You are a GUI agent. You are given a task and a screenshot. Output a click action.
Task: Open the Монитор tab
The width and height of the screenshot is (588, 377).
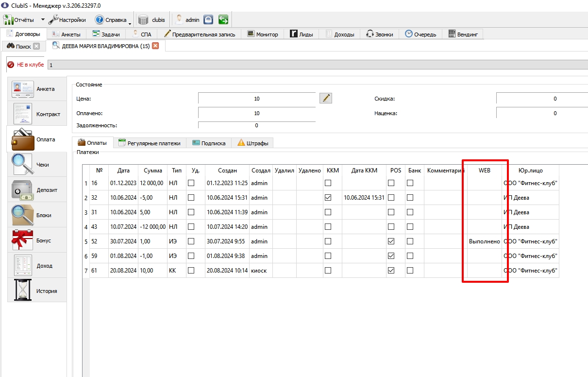pos(263,34)
